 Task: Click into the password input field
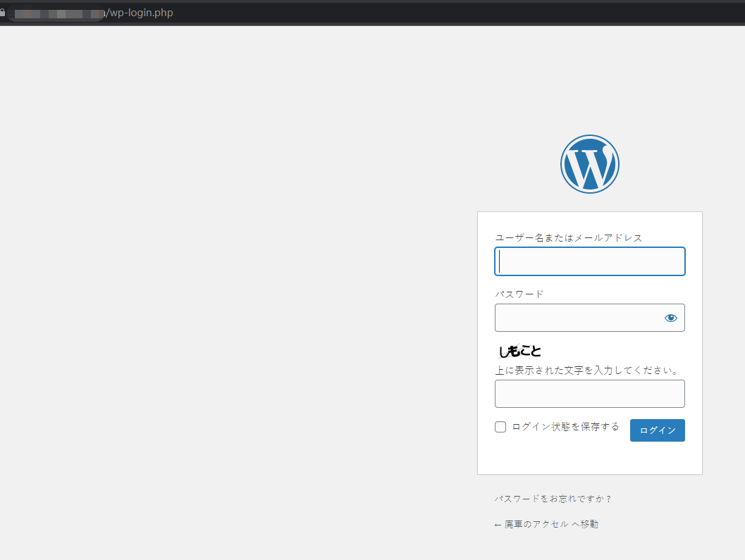coord(590,318)
